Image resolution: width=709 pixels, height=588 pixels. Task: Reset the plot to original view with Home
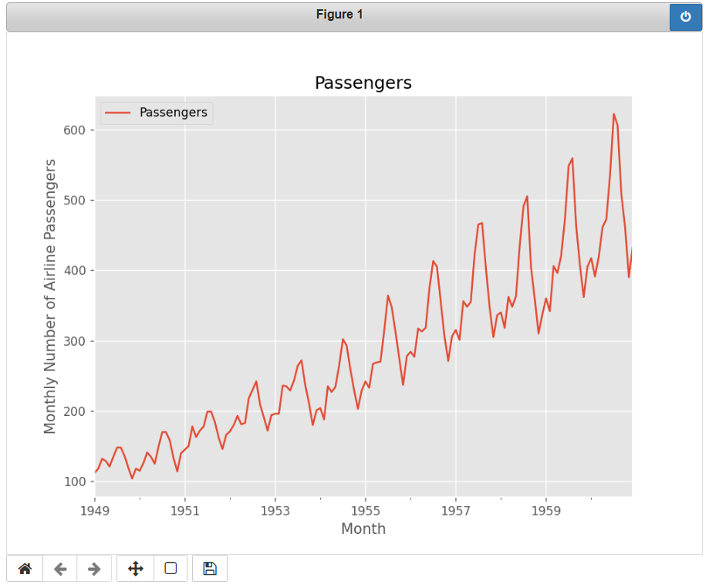[25, 569]
